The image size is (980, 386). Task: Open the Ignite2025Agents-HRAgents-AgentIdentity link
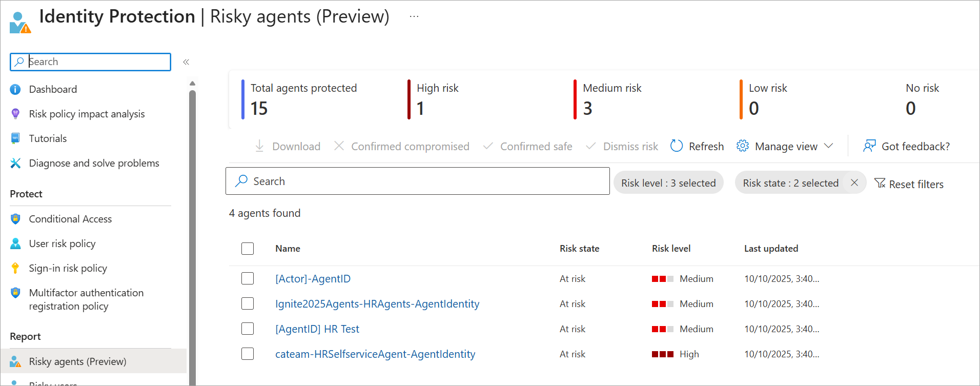(x=377, y=304)
